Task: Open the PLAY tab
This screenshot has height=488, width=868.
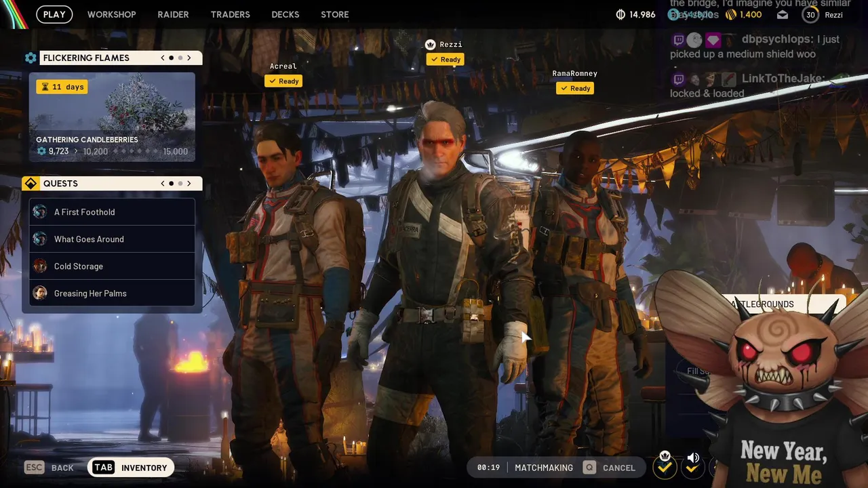Action: click(54, 14)
